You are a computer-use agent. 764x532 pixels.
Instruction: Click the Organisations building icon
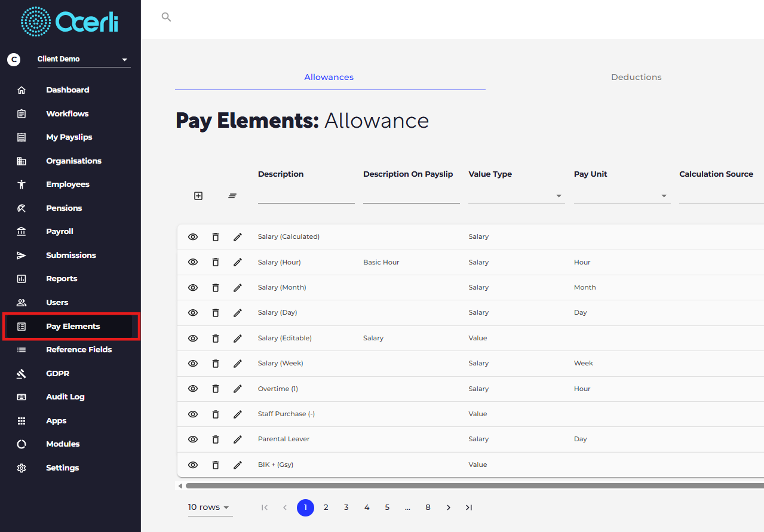point(22,161)
